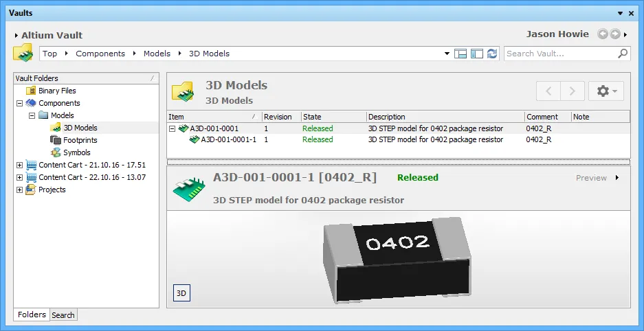Select the Footprints folder
This screenshot has height=331, width=644.
pyautogui.click(x=80, y=140)
